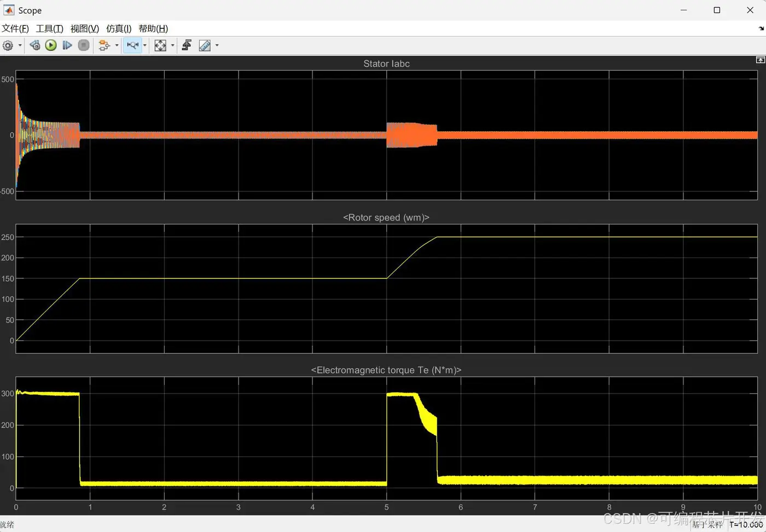Open the 视图(V) menu
The height and width of the screenshot is (532, 766).
point(85,28)
